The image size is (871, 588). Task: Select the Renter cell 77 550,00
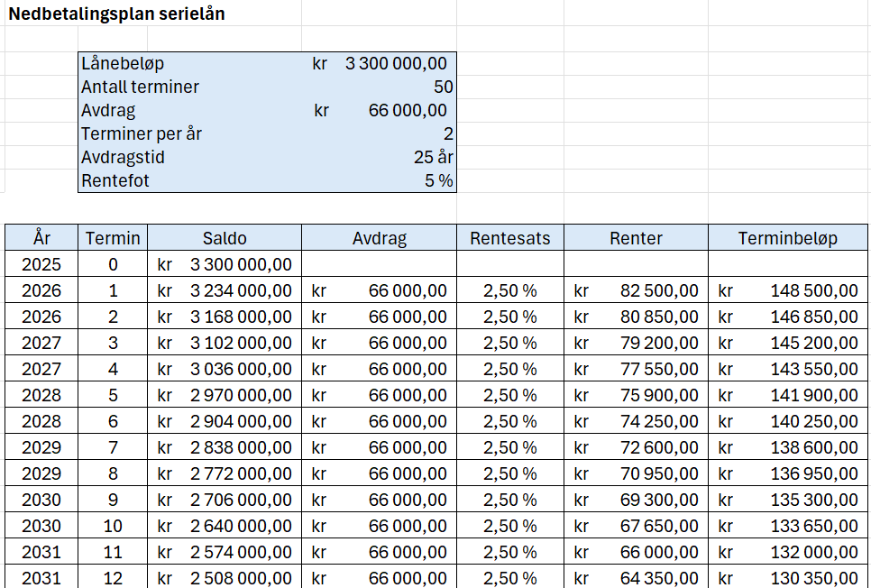point(636,369)
